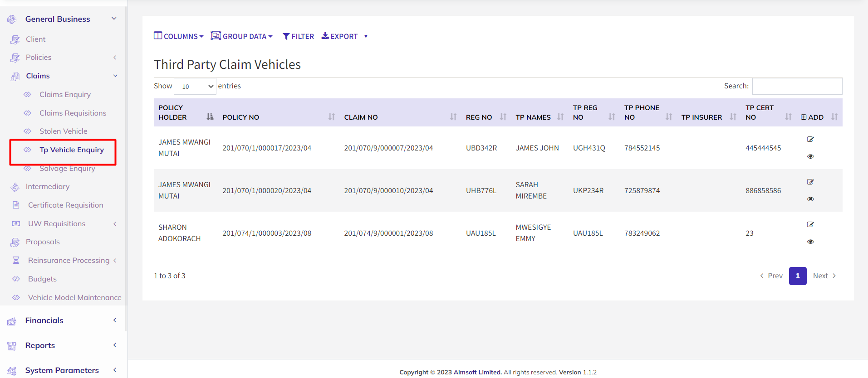868x378 pixels.
Task: Click the Filter funnel icon
Action: 286,36
